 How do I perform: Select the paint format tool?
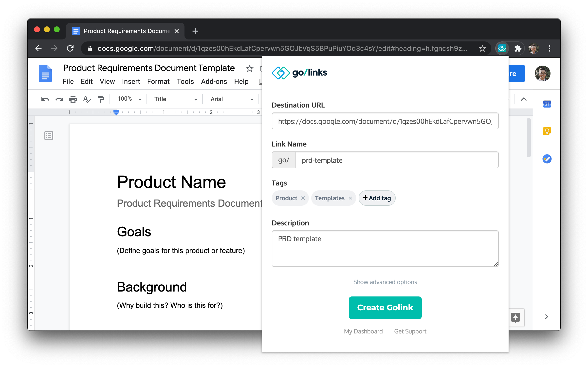point(101,99)
